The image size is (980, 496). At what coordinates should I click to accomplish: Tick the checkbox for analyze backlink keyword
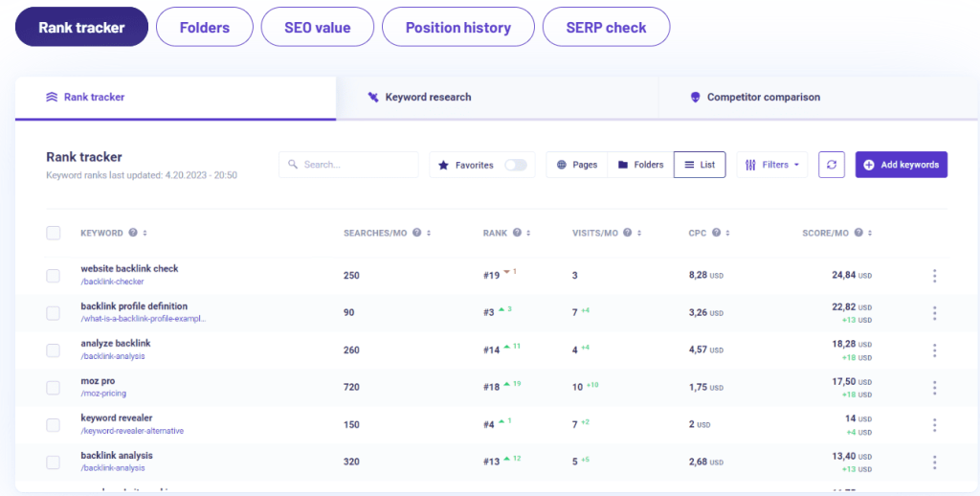pyautogui.click(x=54, y=350)
